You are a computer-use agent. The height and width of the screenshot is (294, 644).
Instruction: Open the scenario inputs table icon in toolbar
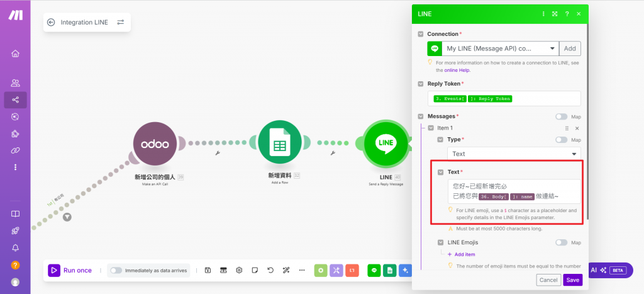223,270
